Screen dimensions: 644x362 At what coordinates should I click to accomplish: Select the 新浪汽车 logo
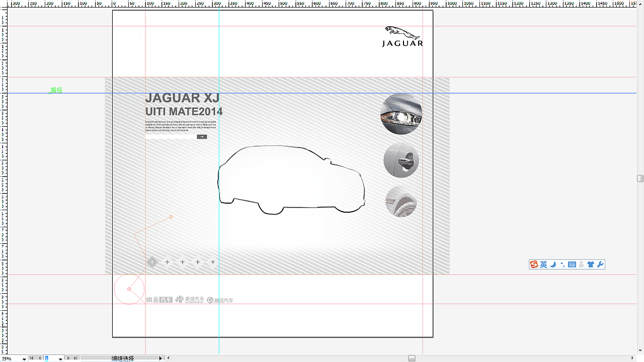pyautogui.click(x=190, y=300)
